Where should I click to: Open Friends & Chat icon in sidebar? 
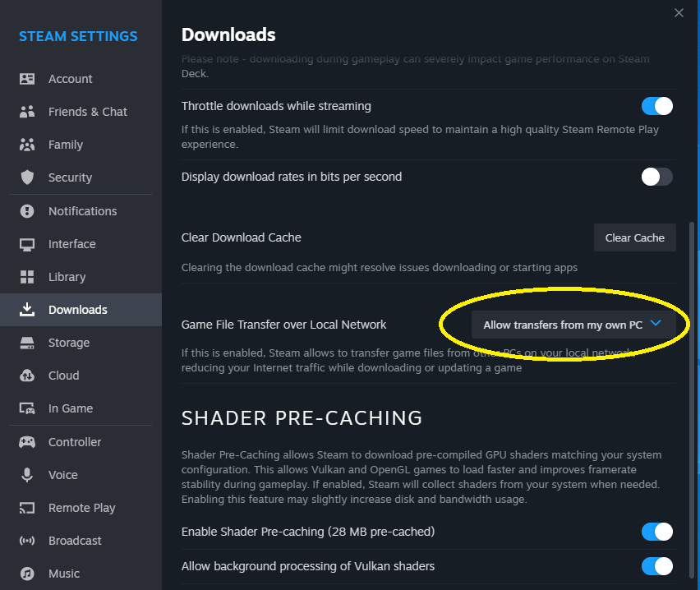27,112
